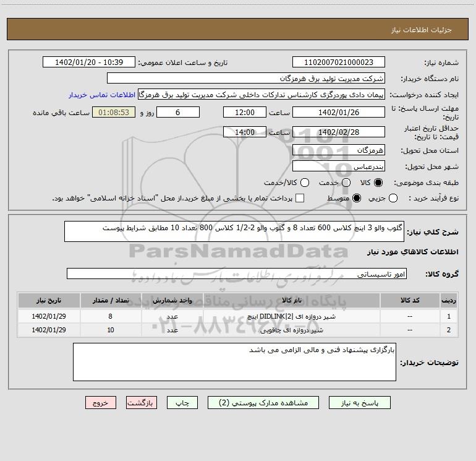
Task: Click the جزئیات اطلاعات نیاز header title
Action: (422, 30)
